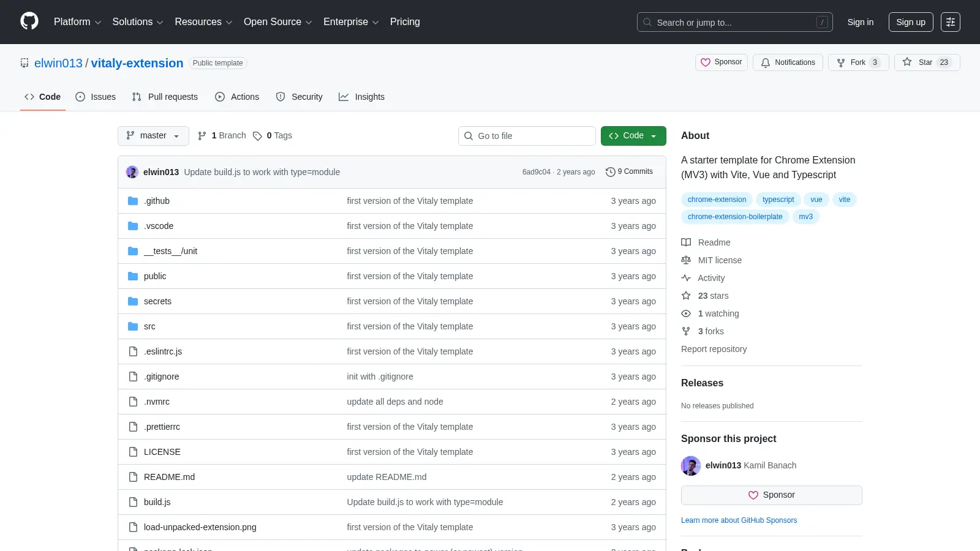Click the Activity pulse icon
Viewport: 980px width, 551px height.
(686, 278)
